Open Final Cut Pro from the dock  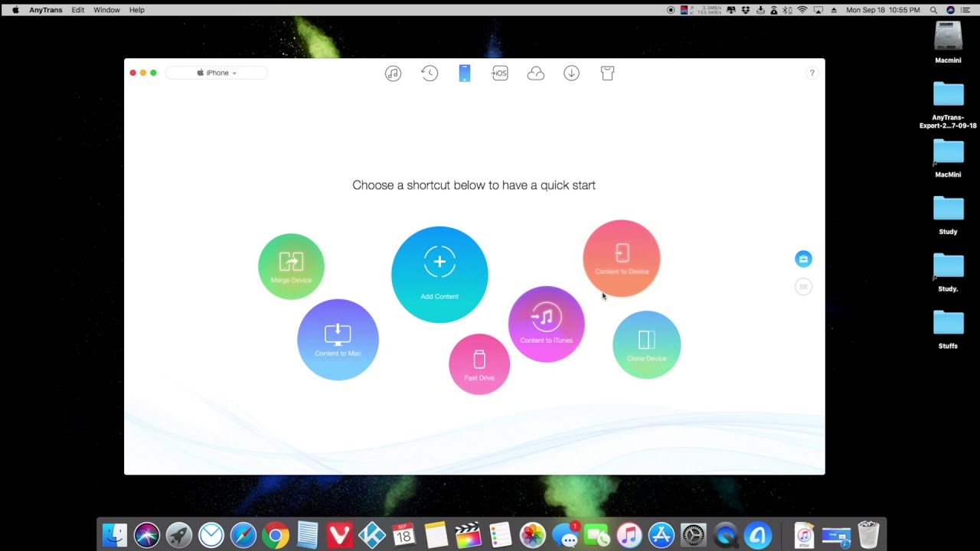(468, 535)
